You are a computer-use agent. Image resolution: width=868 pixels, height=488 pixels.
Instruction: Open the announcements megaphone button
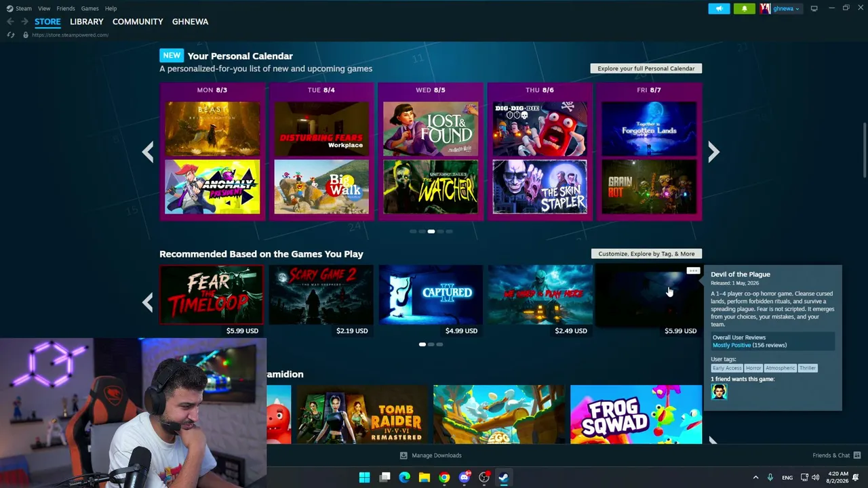[719, 8]
